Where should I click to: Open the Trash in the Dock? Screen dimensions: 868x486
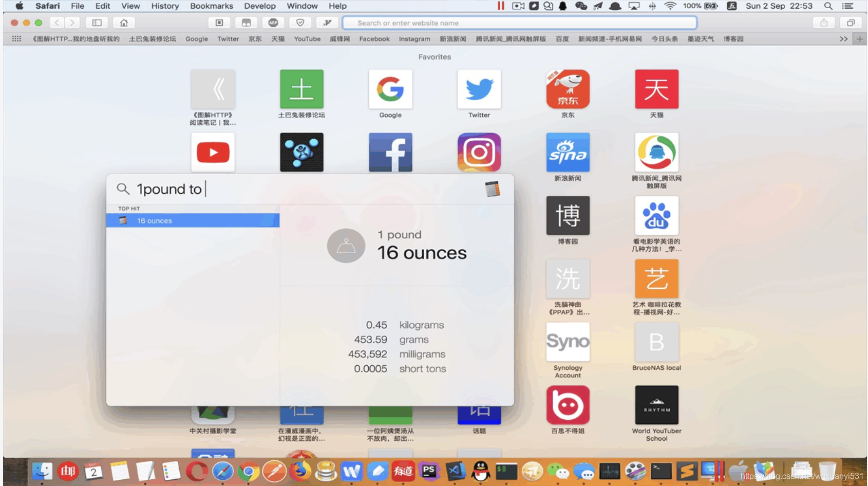[827, 471]
